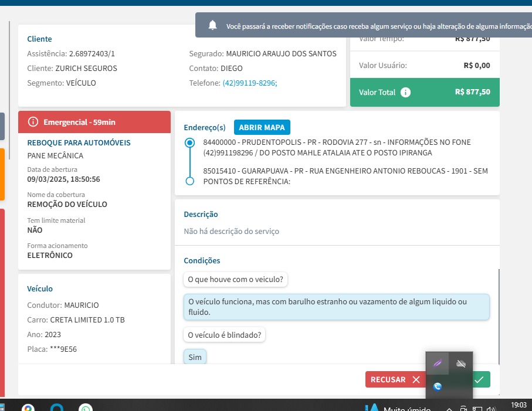
Task: Click the Valor Total green row
Action: point(425,92)
